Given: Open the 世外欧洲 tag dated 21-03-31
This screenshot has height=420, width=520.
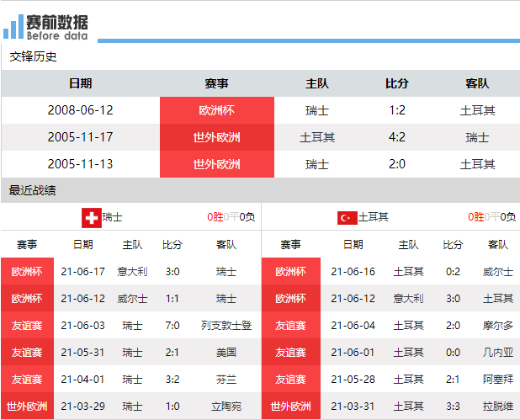Looking at the screenshot, I should (x=290, y=406).
